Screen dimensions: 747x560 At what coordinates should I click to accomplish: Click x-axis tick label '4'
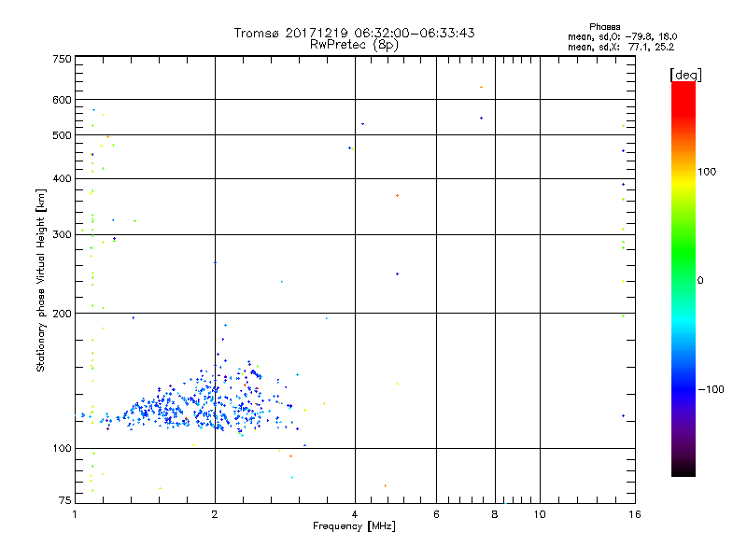[355, 514]
